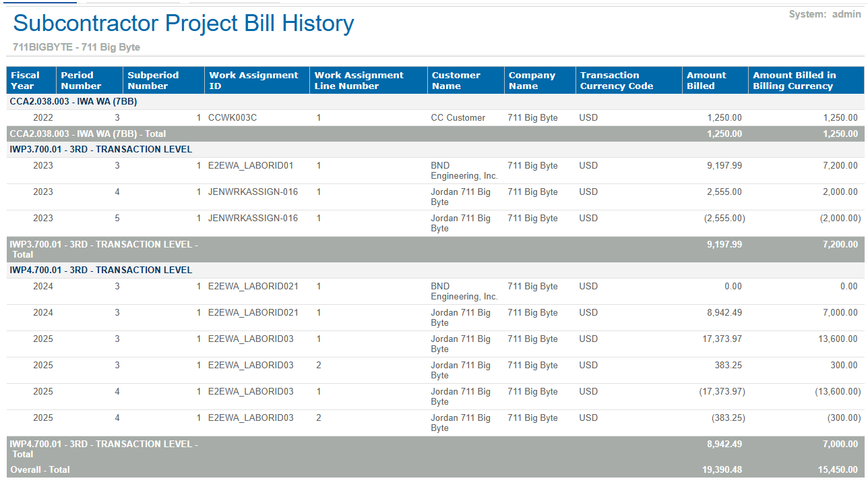Sort by the Period Number column header

coord(81,80)
